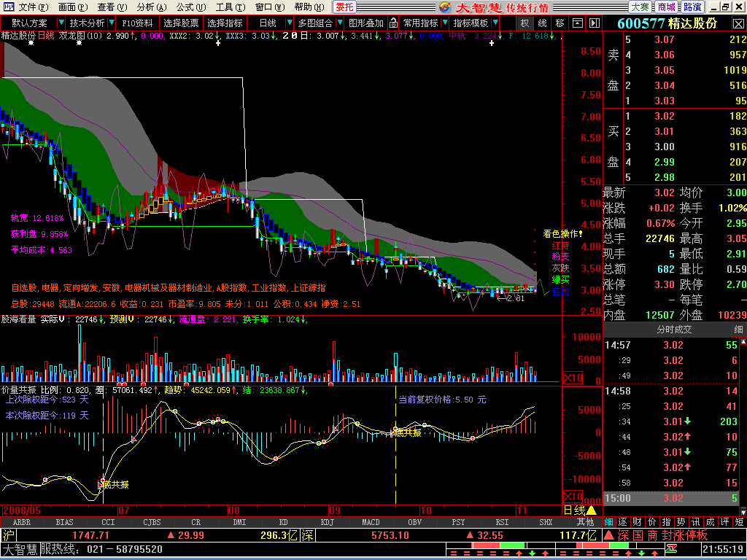Screen dimensions: 747x560
Task: Select the ARBR indicator tab
Action: point(21,522)
